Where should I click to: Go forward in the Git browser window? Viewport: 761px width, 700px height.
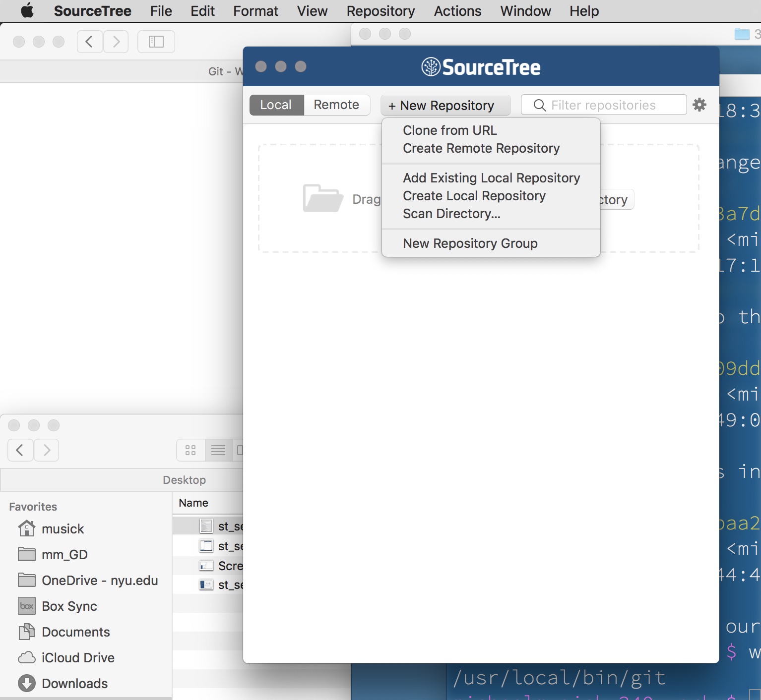click(116, 42)
